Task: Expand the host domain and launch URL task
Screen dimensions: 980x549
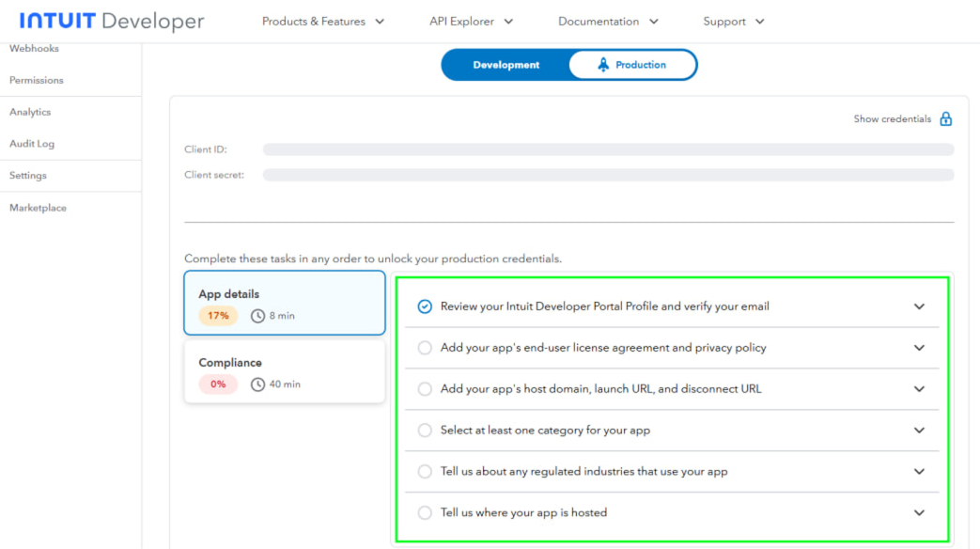Action: pos(919,389)
